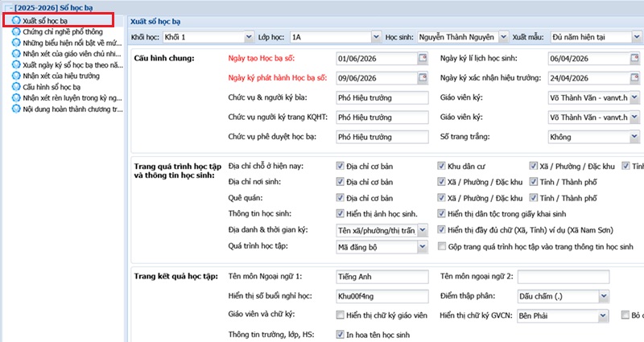Uncheck Địa chỉ cơ bản for Địa chỉ chỗ ở hiện nay
The image size is (644, 342).
click(x=340, y=166)
